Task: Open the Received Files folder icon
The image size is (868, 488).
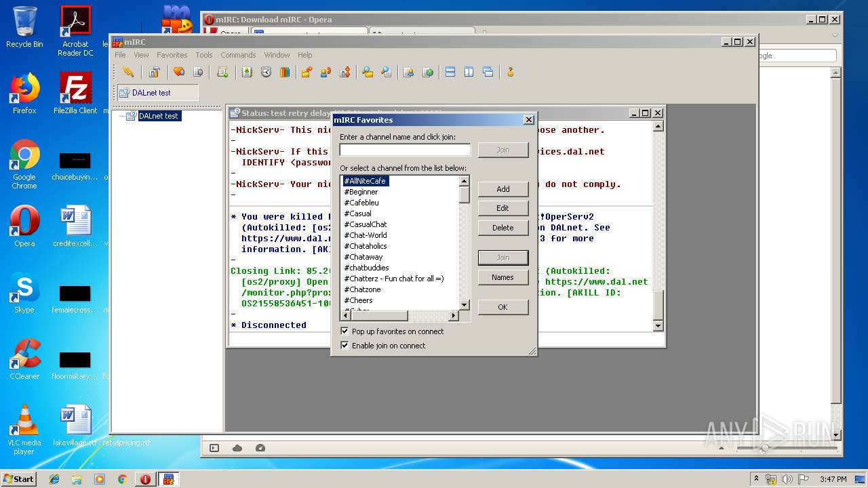Action: tap(368, 72)
